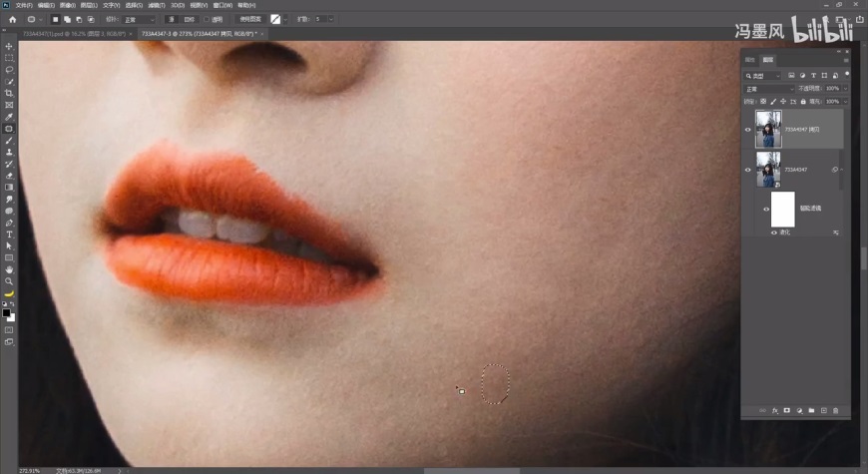
Task: Enable the Transparent (透明) checkbox
Action: coord(207,19)
